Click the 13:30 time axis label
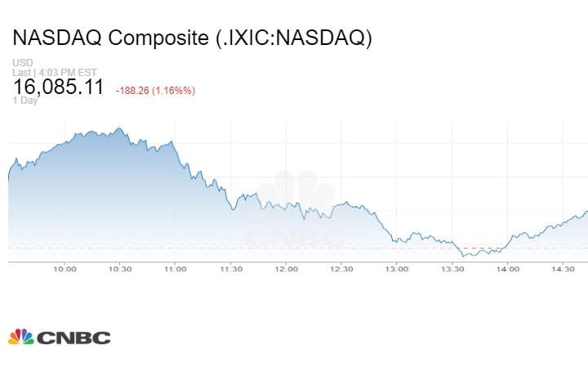 pyautogui.click(x=452, y=268)
